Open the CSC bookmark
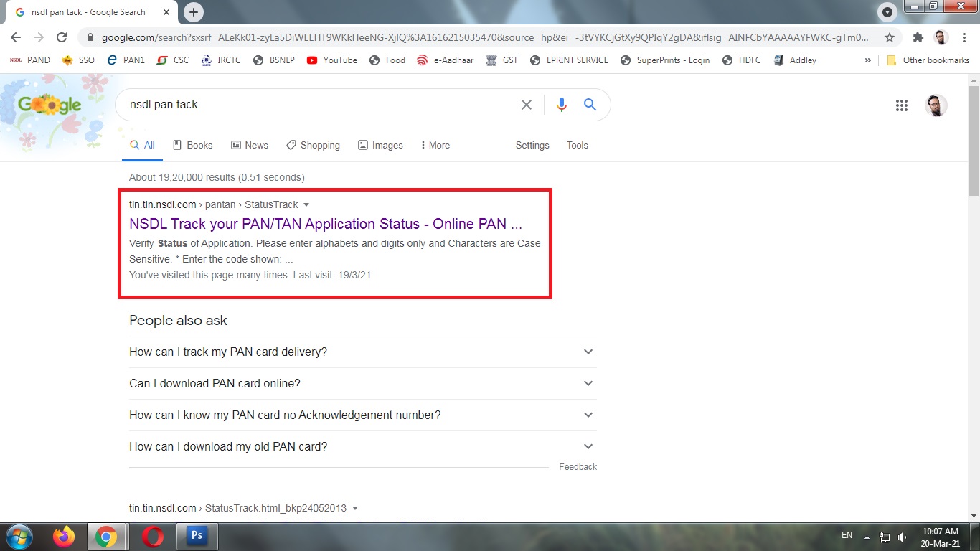This screenshot has width=980, height=551. (173, 60)
